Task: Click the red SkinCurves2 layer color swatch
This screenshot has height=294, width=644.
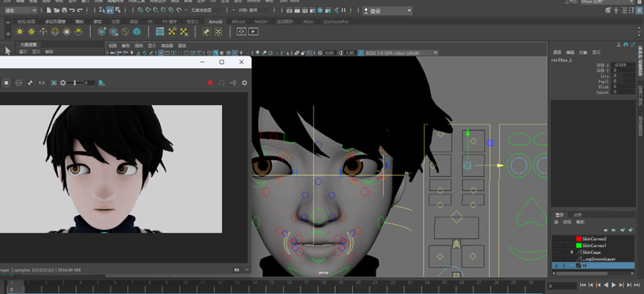Action: [579, 239]
